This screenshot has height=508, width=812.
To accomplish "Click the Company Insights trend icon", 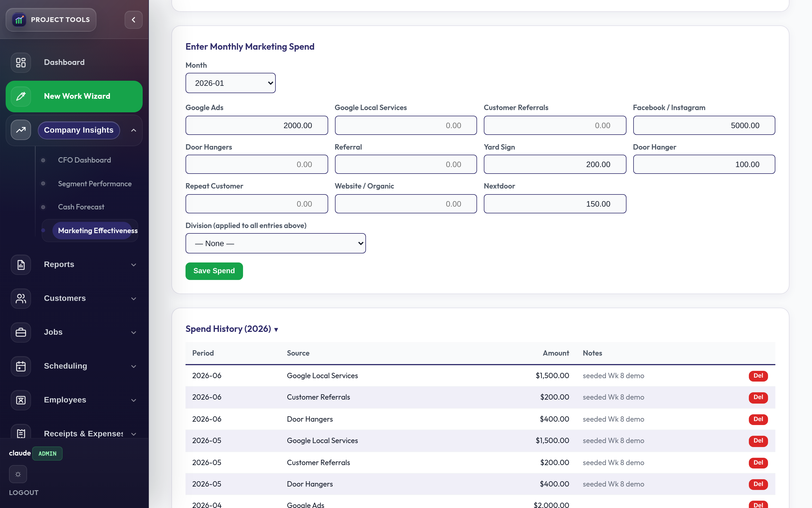I will click(x=21, y=130).
